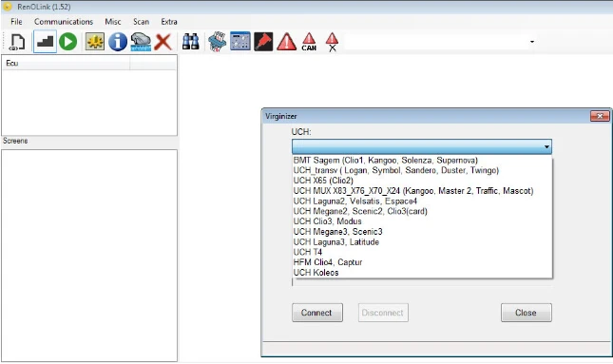The image size is (613, 364).
Task: Select UCH Megane2, Scenic2, Clio3(card) option
Action: click(422, 212)
